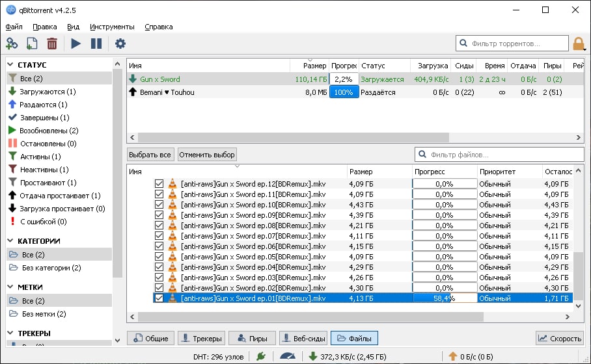Image resolution: width=591 pixels, height=364 pixels.
Task: Click the Файлы tab
Action: point(354,339)
